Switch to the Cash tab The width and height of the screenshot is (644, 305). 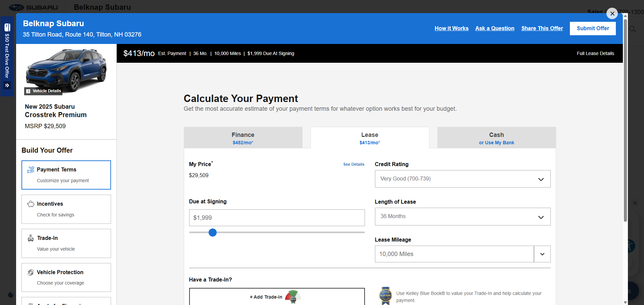(x=496, y=138)
